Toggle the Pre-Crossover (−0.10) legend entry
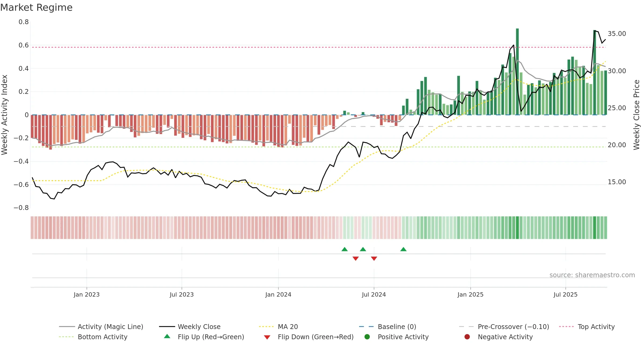The width and height of the screenshot is (644, 362). click(x=504, y=327)
